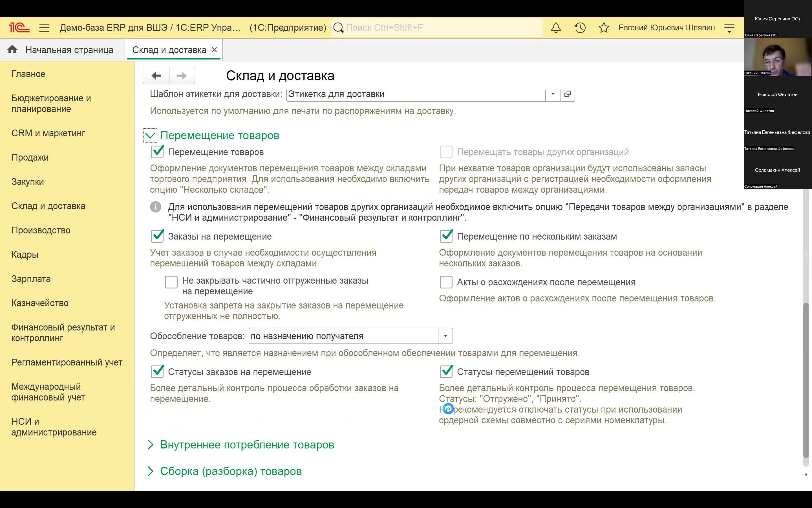
Task: Expand Сборка (разборка) товаров section
Action: (x=150, y=471)
